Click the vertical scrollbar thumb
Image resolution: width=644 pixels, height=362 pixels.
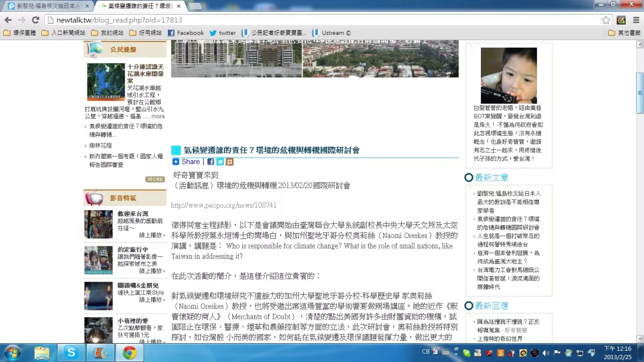point(640,93)
